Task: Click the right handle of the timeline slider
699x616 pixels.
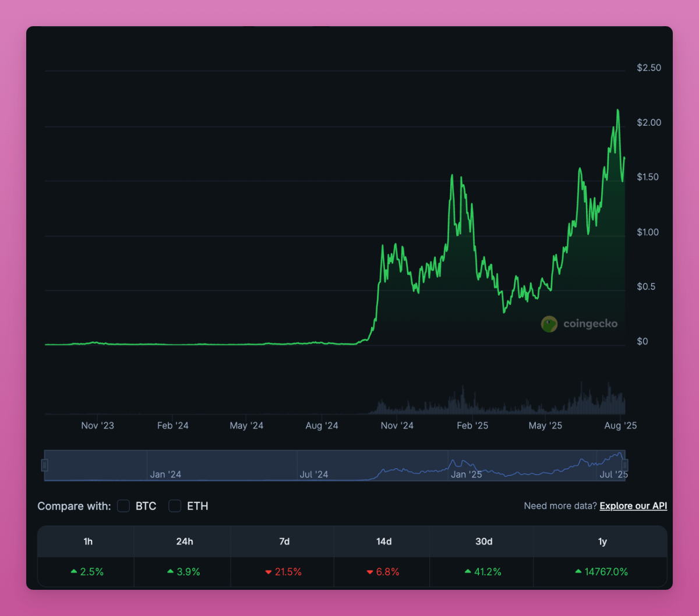Action: point(624,465)
